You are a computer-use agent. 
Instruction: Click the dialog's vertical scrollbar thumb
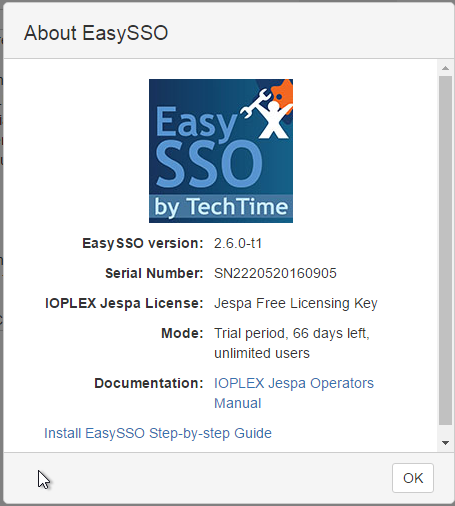[x=445, y=251]
